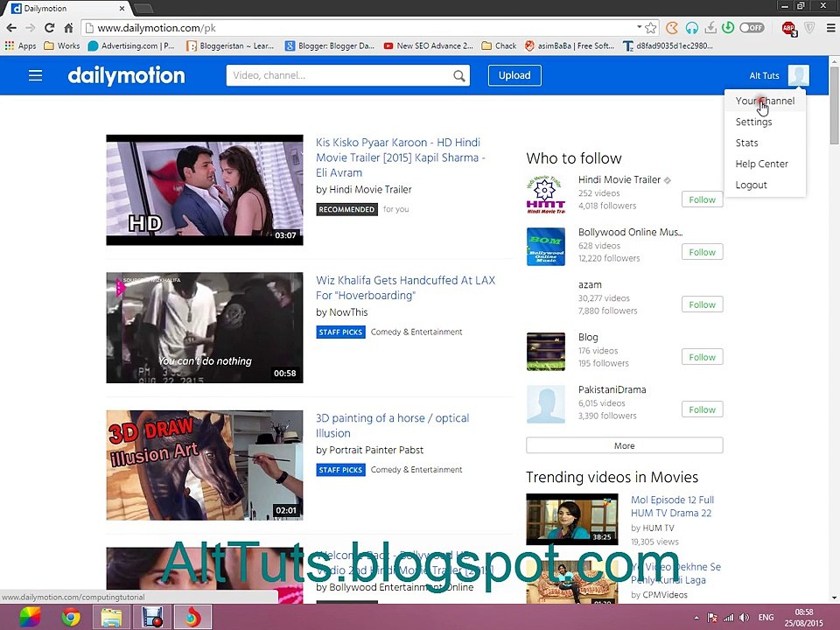This screenshot has width=840, height=630.
Task: Click the browser forward arrow
Action: (31, 28)
